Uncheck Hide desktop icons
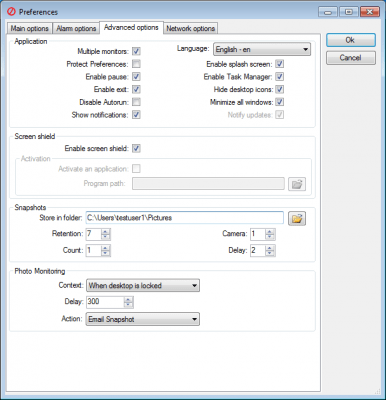 [x=279, y=89]
